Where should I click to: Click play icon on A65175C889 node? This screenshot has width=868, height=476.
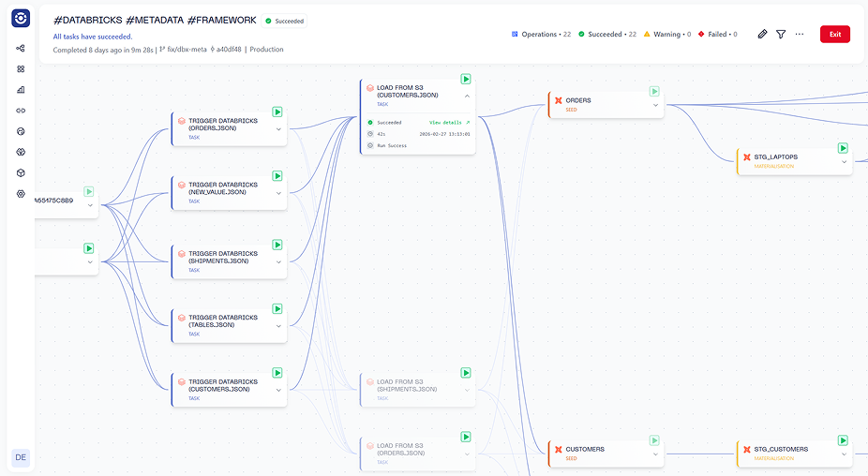click(88, 191)
